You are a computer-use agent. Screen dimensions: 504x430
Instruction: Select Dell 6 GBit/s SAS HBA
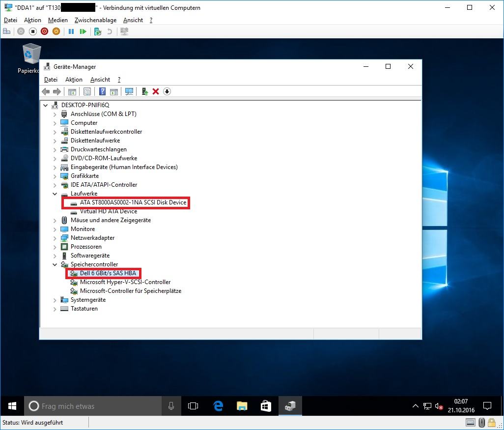coord(108,273)
